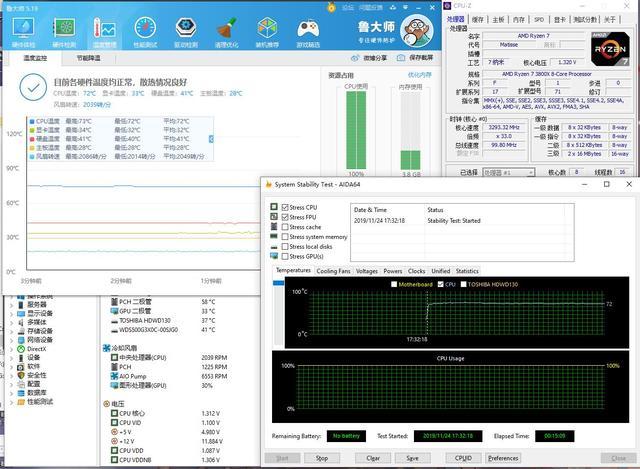Open the Statistics tab in AIDA64
The height and width of the screenshot is (469, 640).
click(x=467, y=271)
